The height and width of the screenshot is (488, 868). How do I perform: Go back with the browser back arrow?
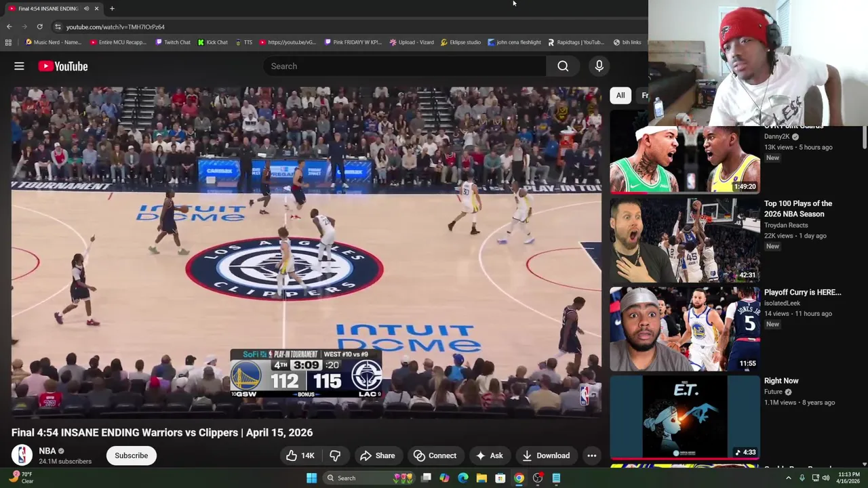coord(9,26)
